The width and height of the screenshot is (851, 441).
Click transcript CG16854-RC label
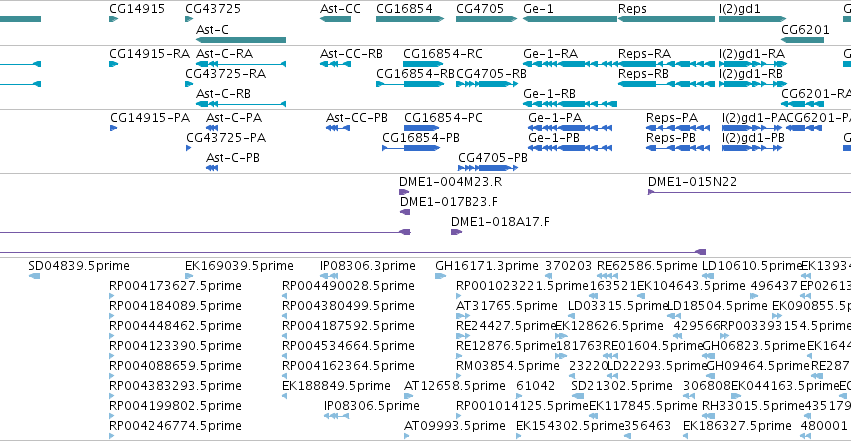pos(443,54)
